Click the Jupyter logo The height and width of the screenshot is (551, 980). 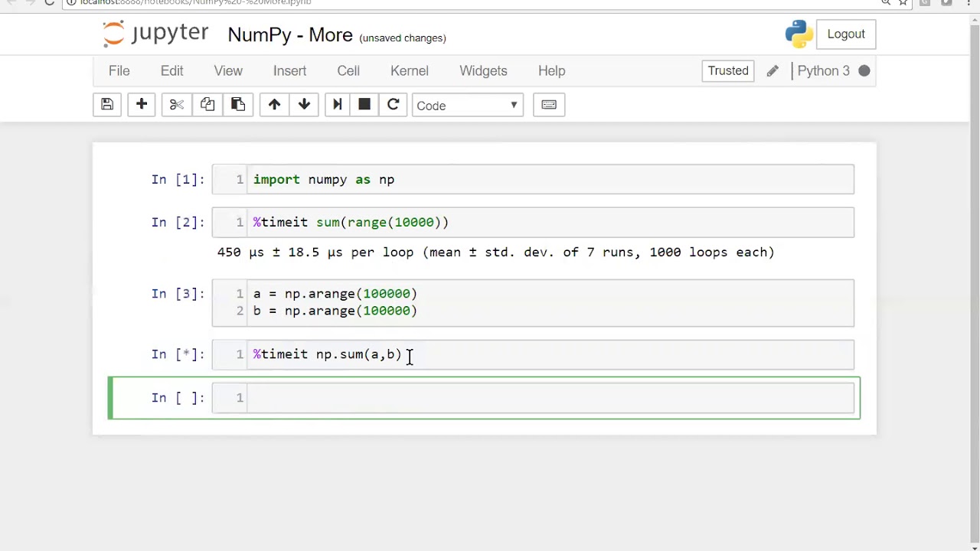155,34
